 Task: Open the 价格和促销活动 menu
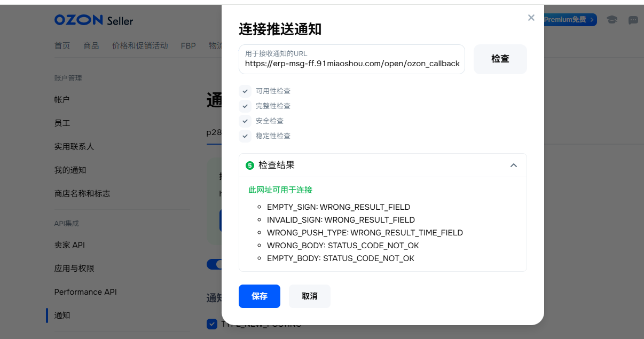click(140, 46)
